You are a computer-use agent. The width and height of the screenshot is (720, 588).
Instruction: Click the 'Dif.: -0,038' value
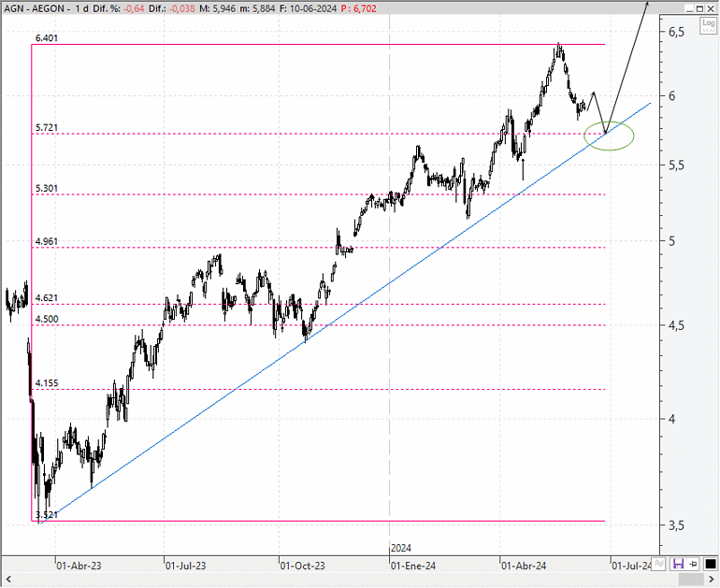point(171,8)
